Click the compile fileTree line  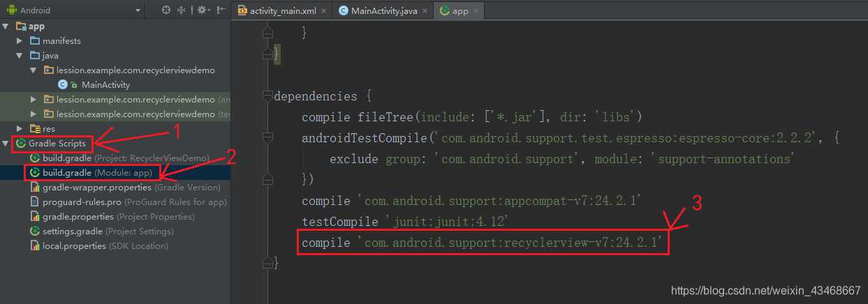(471, 117)
